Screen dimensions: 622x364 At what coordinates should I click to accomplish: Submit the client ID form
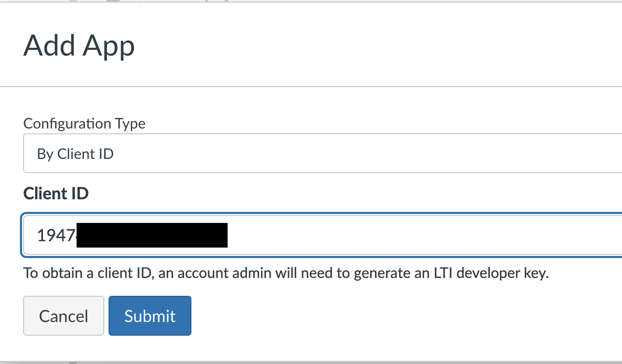coord(150,316)
